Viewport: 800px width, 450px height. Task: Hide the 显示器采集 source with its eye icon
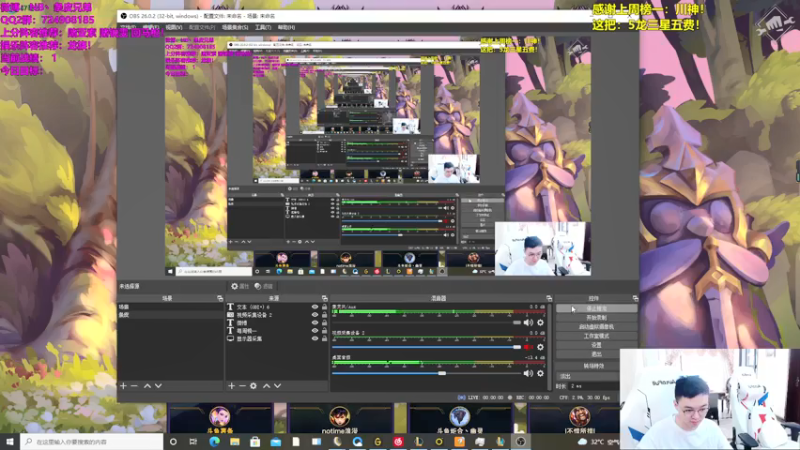[315, 338]
